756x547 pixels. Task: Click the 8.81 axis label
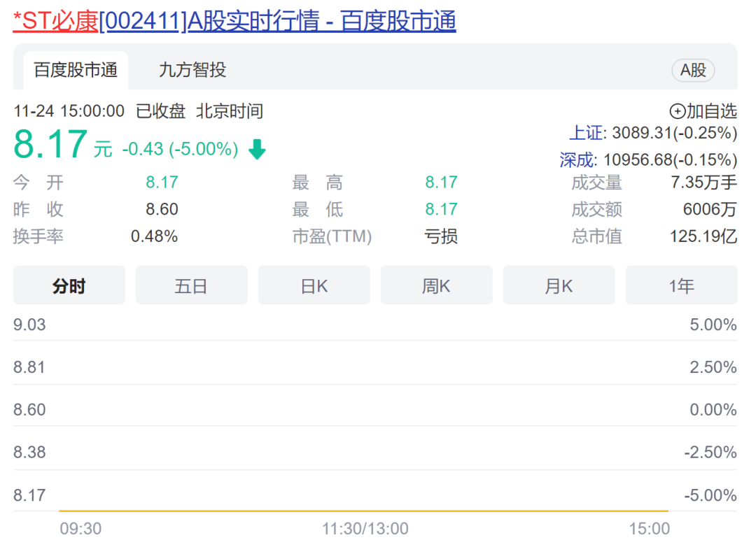[29, 367]
